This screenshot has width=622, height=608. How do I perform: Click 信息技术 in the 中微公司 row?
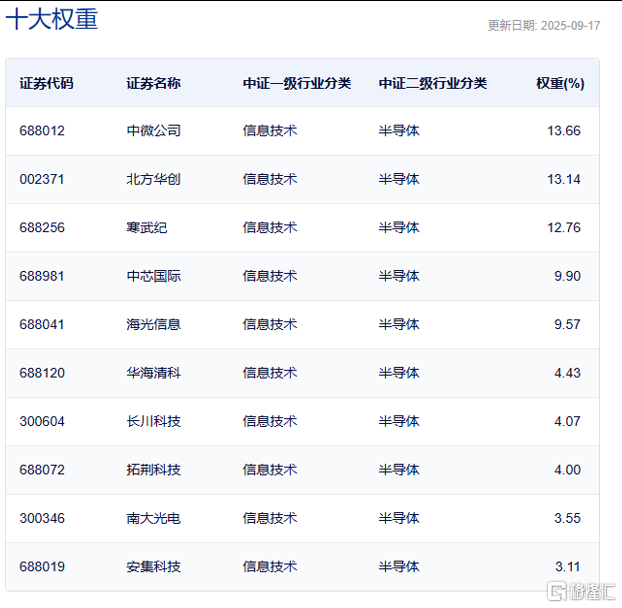pyautogui.click(x=270, y=131)
